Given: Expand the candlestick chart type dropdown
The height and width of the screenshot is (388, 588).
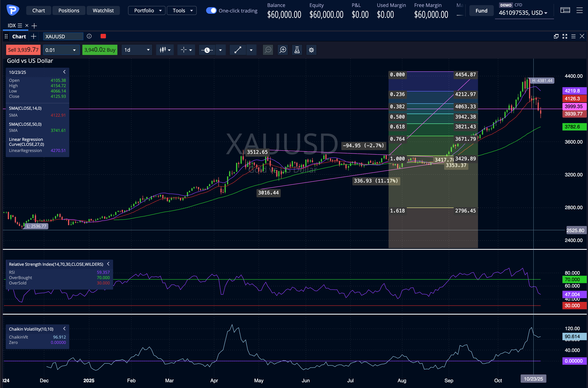Looking at the screenshot, I should (165, 50).
